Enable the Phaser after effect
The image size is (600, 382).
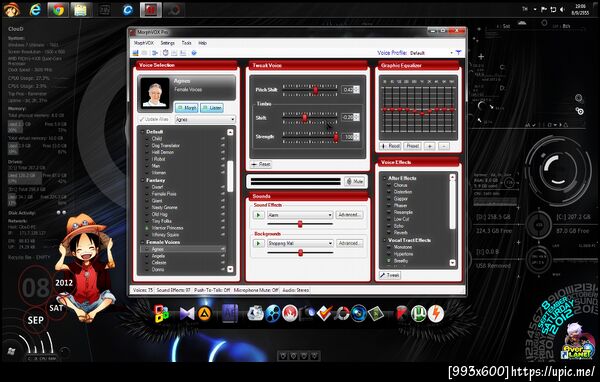pyautogui.click(x=389, y=206)
